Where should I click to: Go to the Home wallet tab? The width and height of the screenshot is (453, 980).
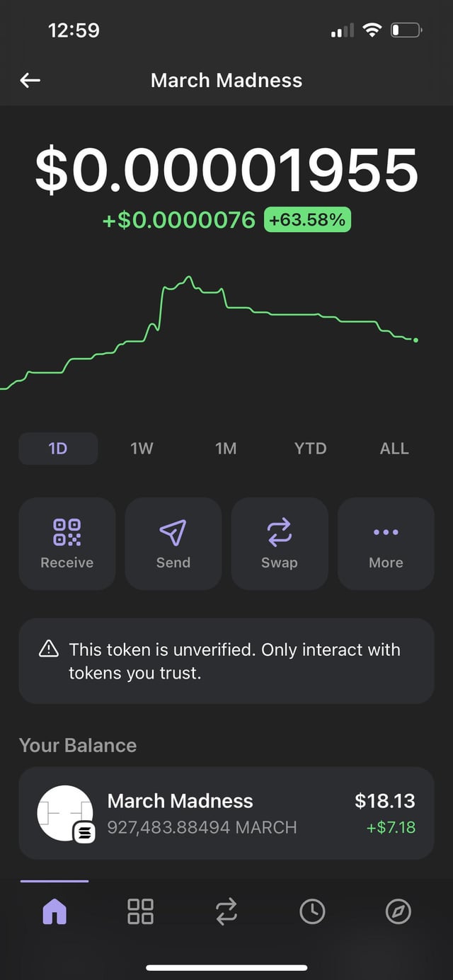pyautogui.click(x=55, y=911)
